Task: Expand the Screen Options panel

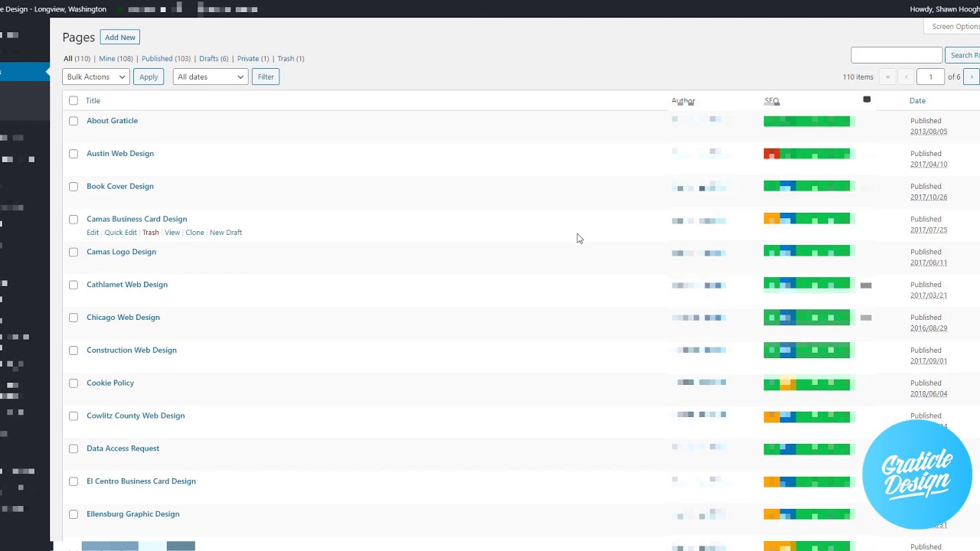Action: (954, 27)
